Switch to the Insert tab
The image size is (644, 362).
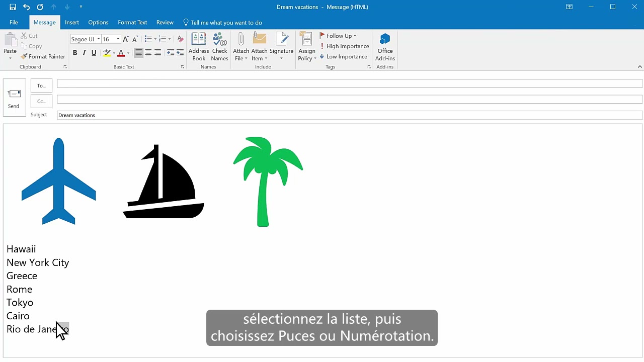(x=72, y=23)
